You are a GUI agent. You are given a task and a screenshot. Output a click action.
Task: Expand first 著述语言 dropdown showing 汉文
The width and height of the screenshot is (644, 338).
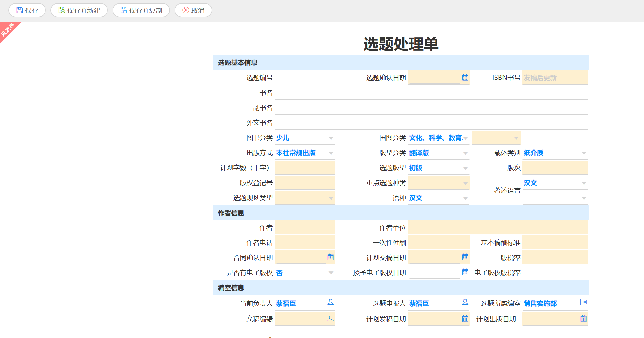584,183
